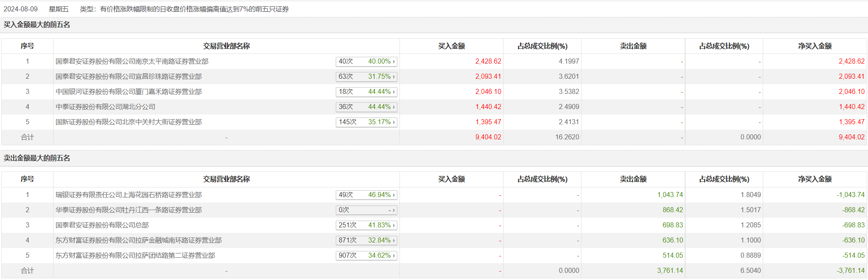Expand the 907次 34.62% stats box
868x280 pixels.
coord(366,256)
